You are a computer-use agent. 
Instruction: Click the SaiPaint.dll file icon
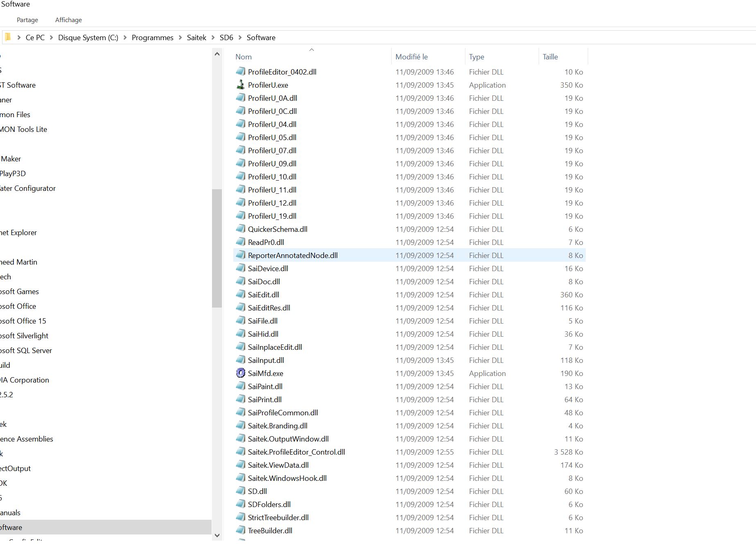click(241, 386)
